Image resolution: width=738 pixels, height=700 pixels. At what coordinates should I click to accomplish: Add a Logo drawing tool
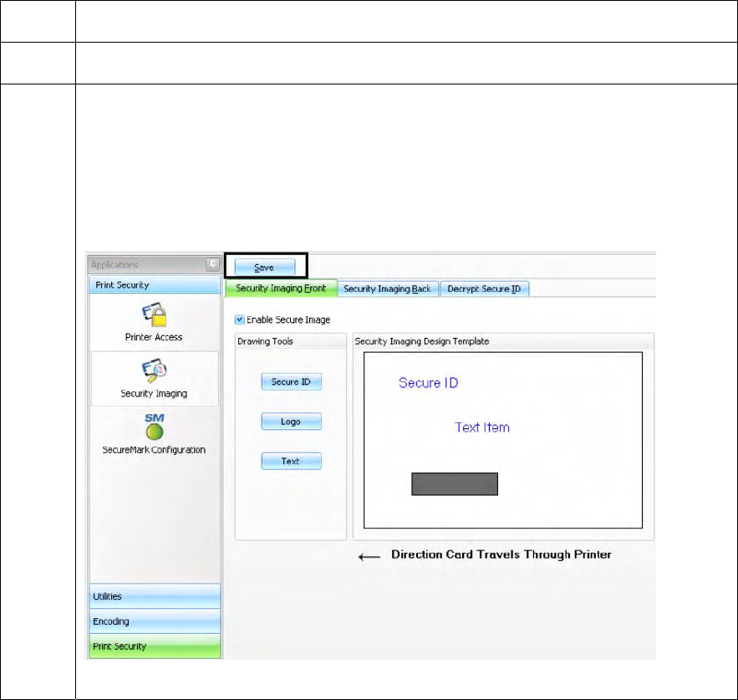click(x=292, y=422)
